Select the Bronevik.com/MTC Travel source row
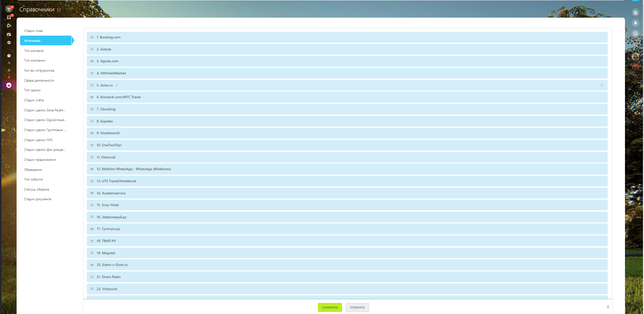644x314 pixels. 347,97
